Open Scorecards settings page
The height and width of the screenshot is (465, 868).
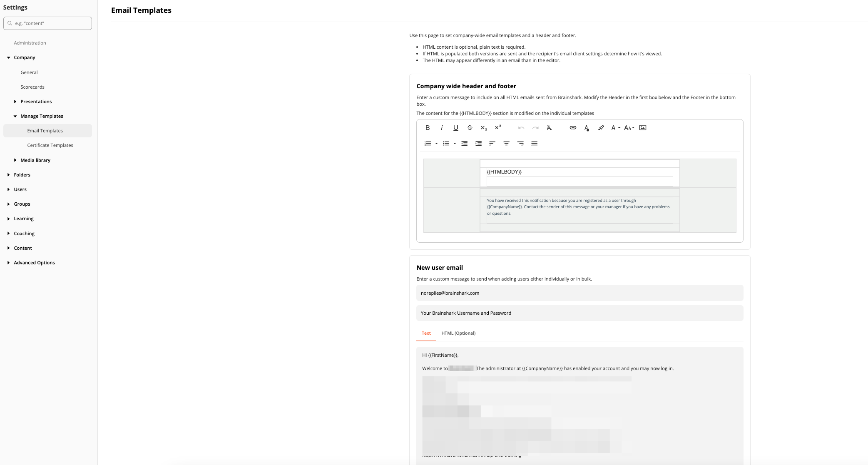click(32, 87)
